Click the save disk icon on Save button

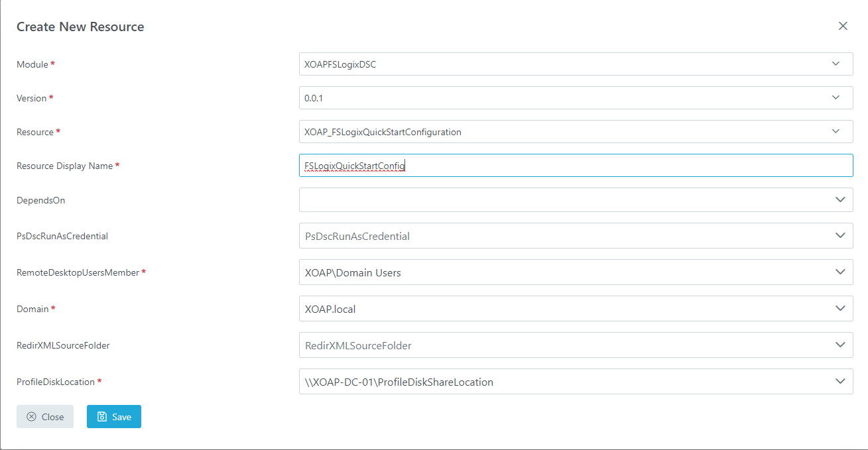[101, 416]
